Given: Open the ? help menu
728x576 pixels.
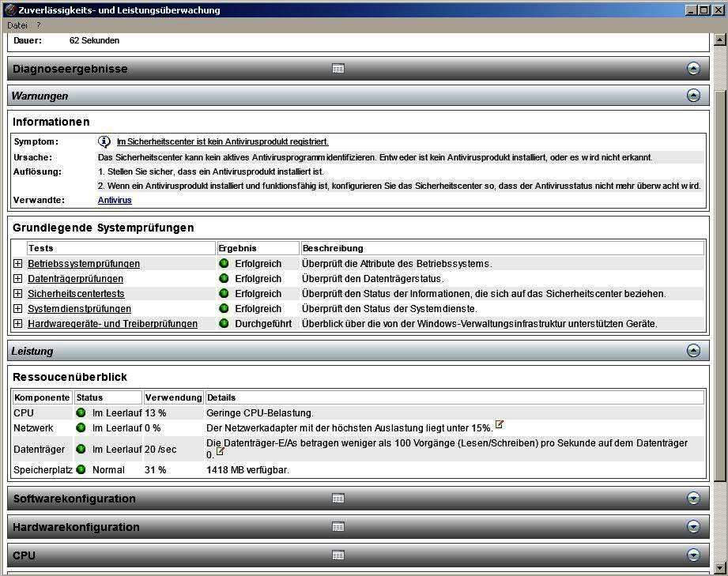Looking at the screenshot, I should [x=38, y=25].
